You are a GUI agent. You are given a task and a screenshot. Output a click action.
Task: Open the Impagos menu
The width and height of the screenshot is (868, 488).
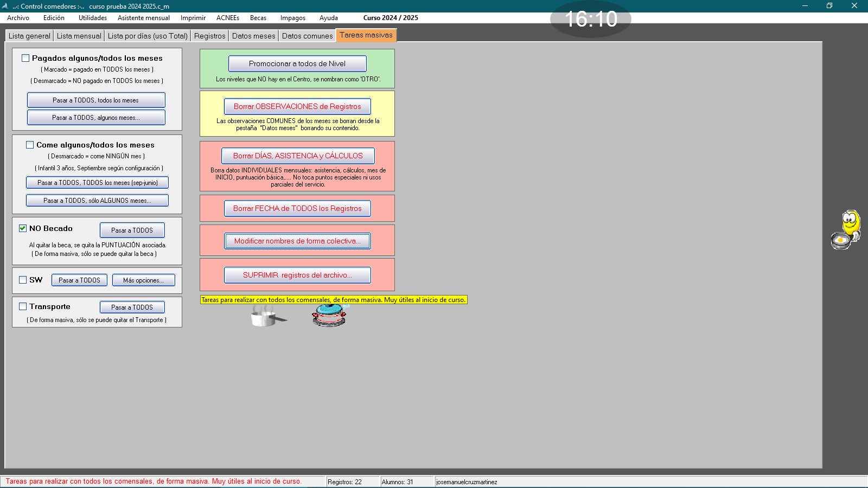pos(293,18)
